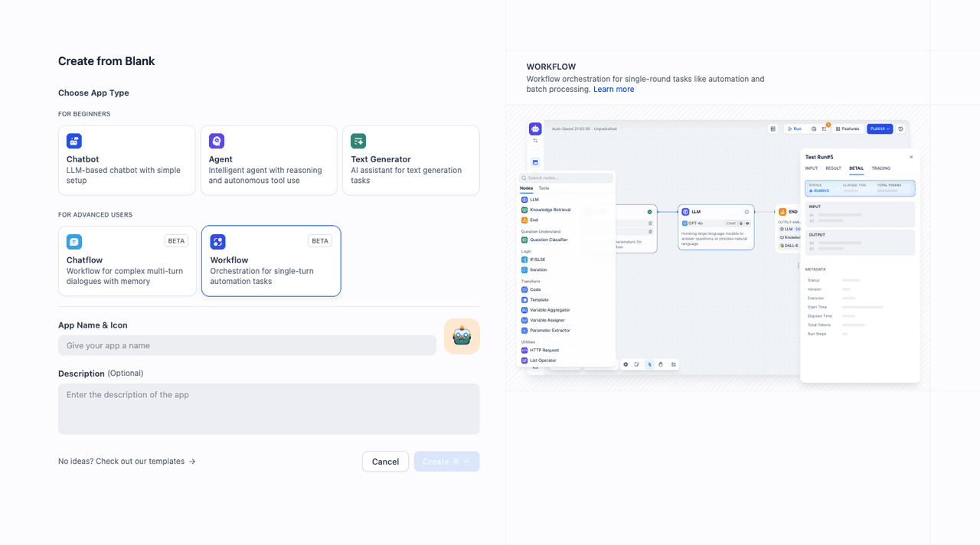
Task: Click the IF/ELSE node in nodes list
Action: (x=537, y=259)
